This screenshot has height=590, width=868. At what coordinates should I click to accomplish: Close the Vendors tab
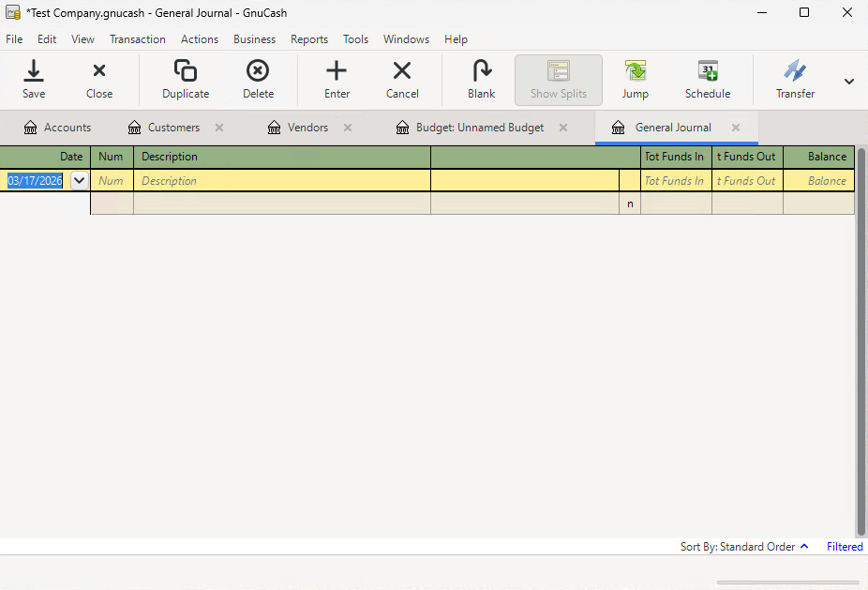click(x=348, y=128)
